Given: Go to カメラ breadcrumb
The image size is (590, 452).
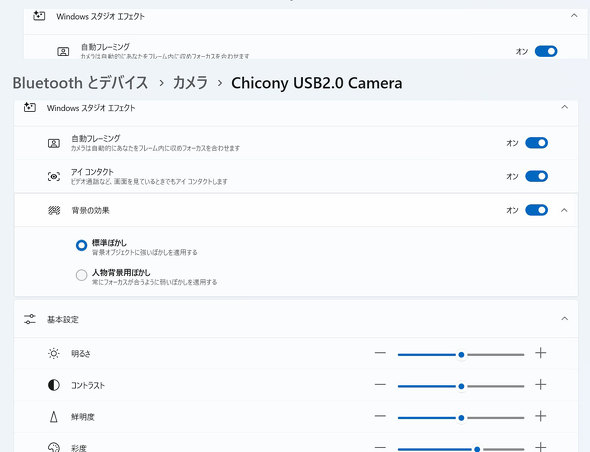Looking at the screenshot, I should point(190,83).
